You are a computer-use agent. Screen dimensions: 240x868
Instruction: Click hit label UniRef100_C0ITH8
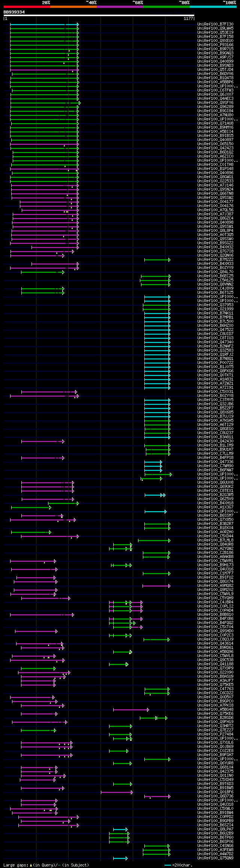click(x=215, y=165)
